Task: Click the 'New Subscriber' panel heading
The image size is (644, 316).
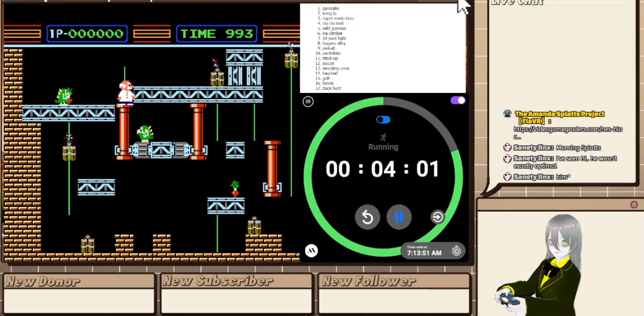Action: point(218,281)
